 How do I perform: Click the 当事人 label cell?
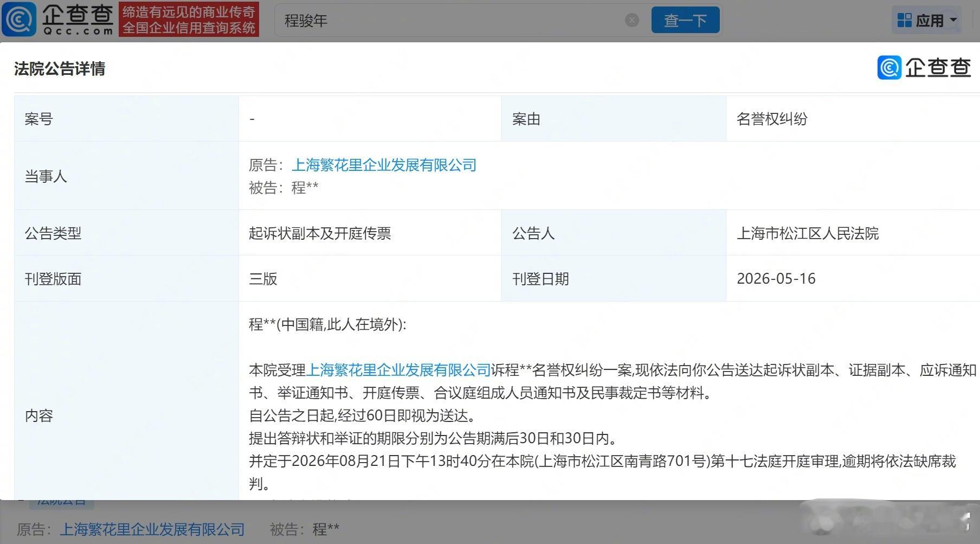coord(126,176)
